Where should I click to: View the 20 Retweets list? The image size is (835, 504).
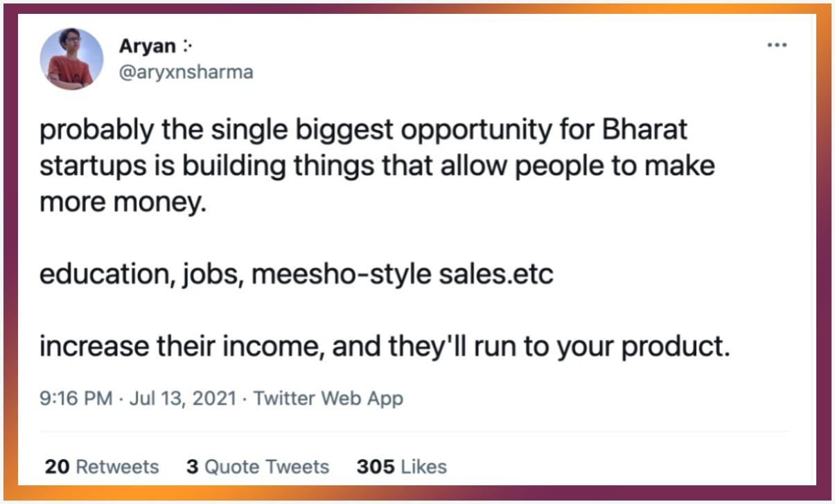coord(102,467)
